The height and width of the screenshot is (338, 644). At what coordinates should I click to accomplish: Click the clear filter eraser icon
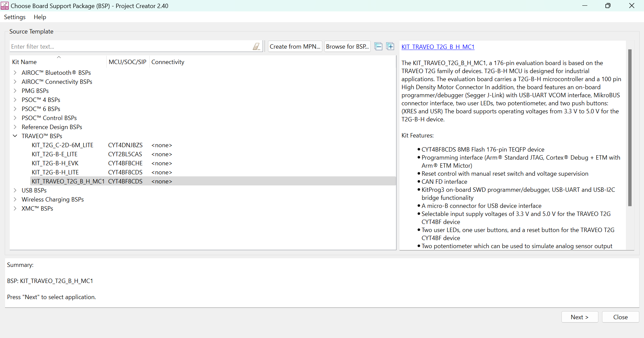pos(256,47)
